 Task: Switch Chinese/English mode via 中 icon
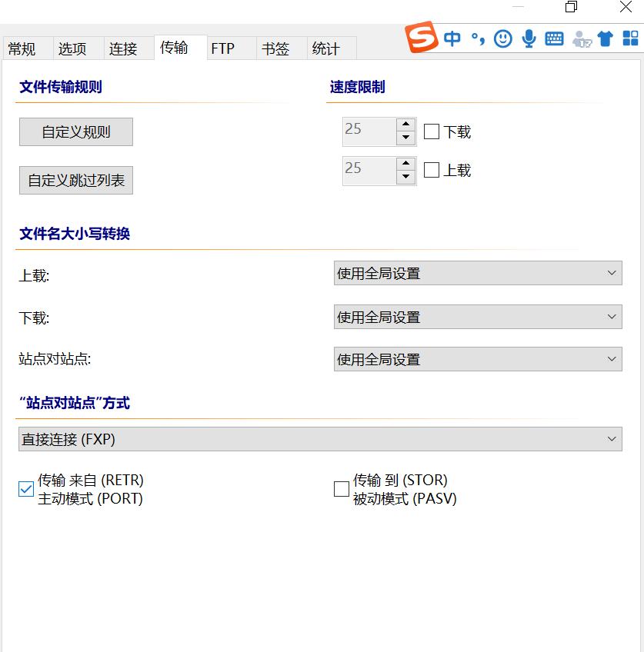click(x=452, y=38)
